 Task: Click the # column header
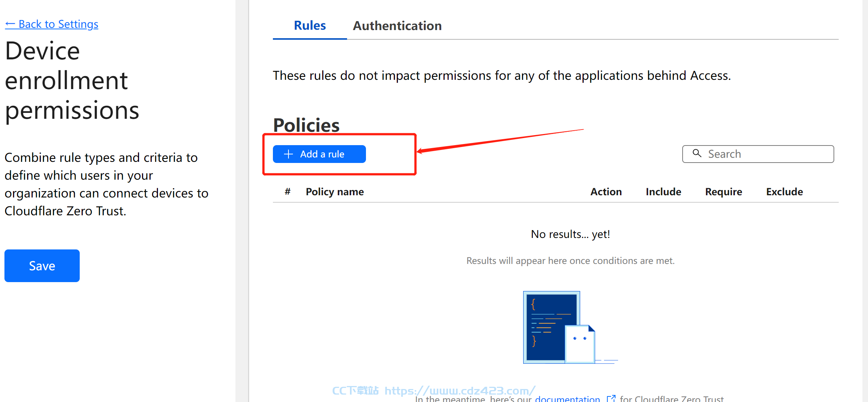tap(287, 192)
